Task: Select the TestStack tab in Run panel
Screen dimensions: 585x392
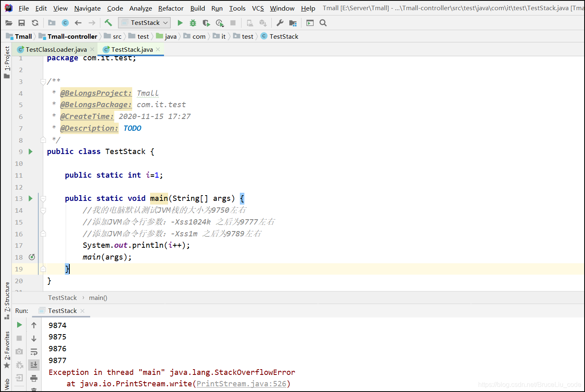Action: [62, 311]
